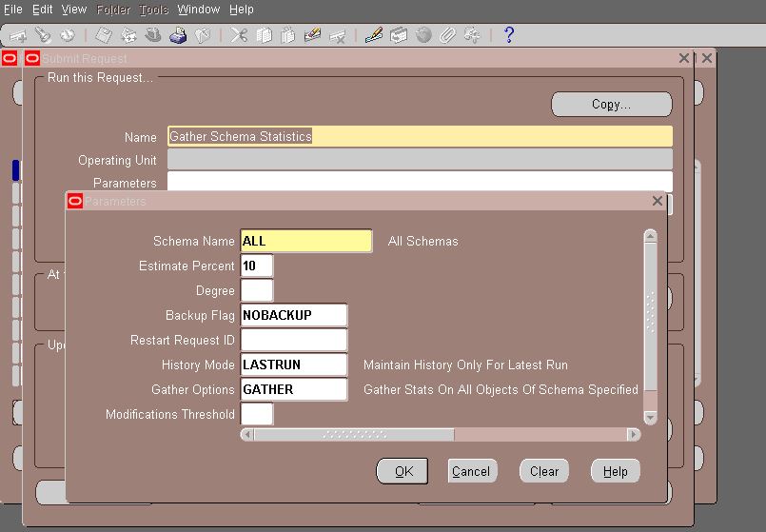Viewport: 766px width, 532px height.
Task: Click the Estimate Percent field
Action: pyautogui.click(x=257, y=266)
